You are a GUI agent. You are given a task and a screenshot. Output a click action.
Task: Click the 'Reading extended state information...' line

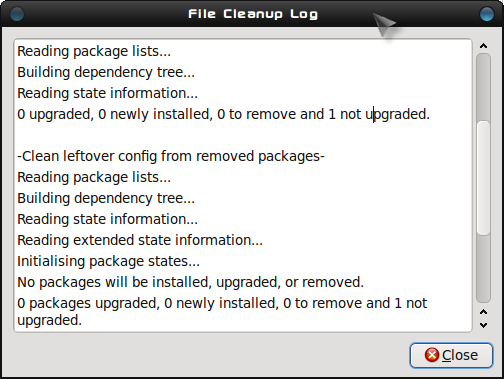click(140, 240)
